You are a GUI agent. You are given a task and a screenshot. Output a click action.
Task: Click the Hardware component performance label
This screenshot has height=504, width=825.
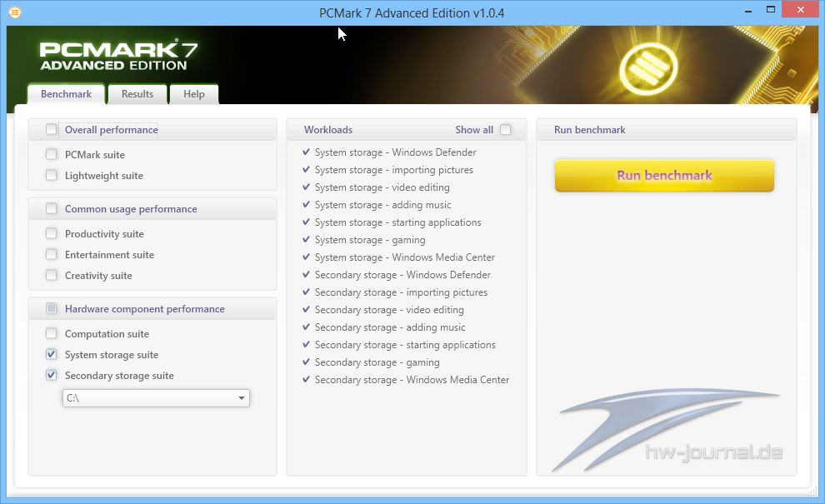(145, 309)
